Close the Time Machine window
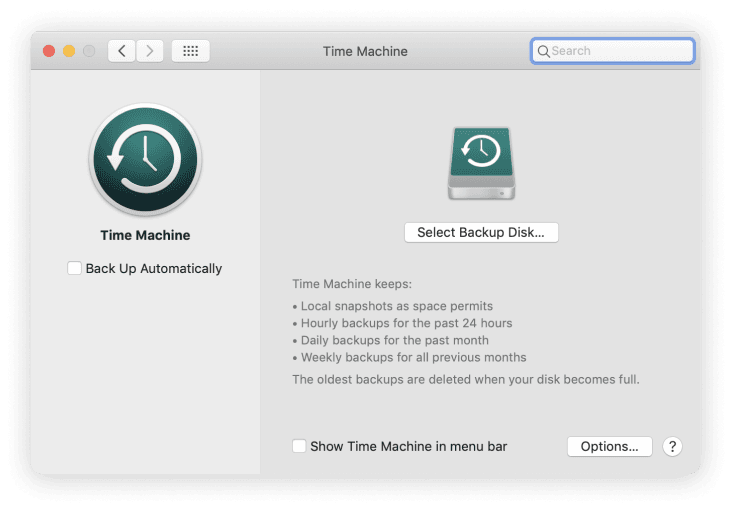 49,51
